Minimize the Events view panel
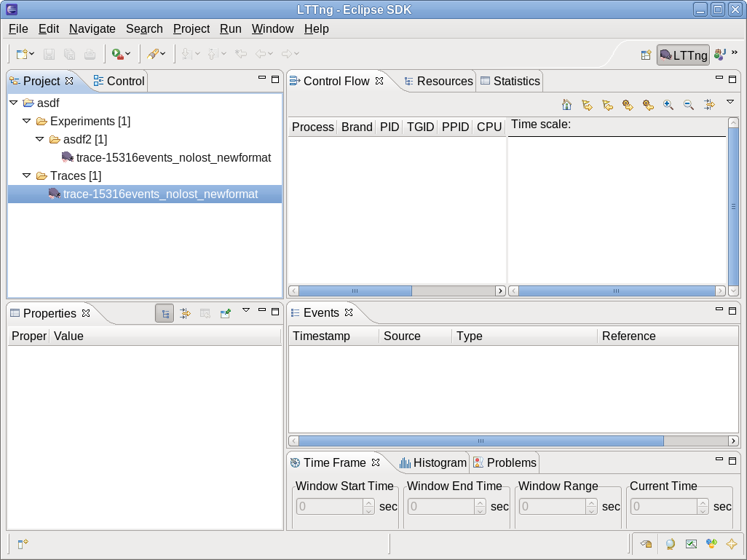747x560 pixels. click(x=719, y=309)
